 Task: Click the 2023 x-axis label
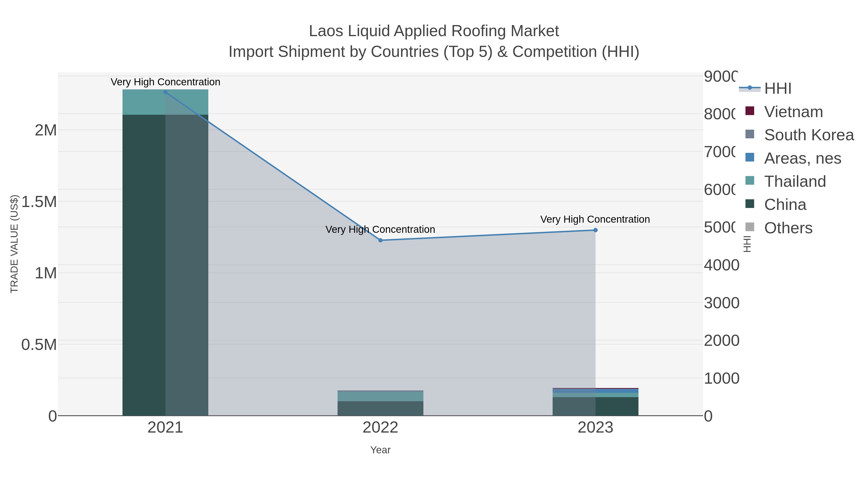595,428
